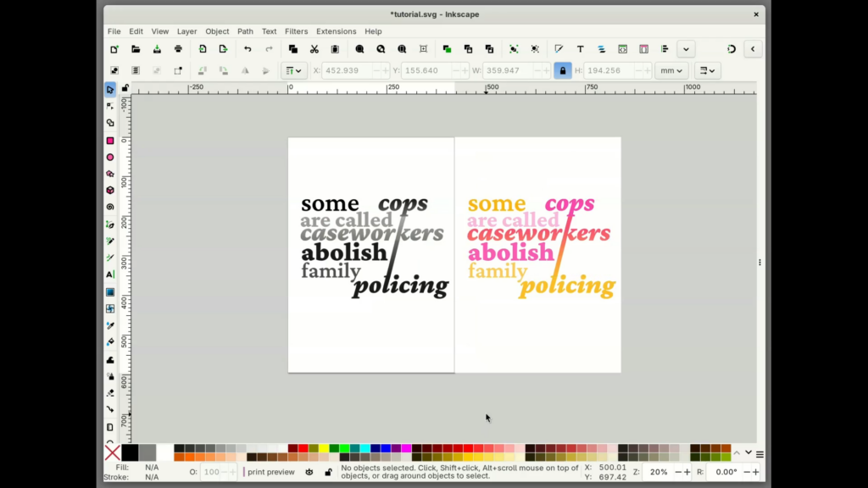Open the Extensions menu
The width and height of the screenshot is (868, 488).
337,31
